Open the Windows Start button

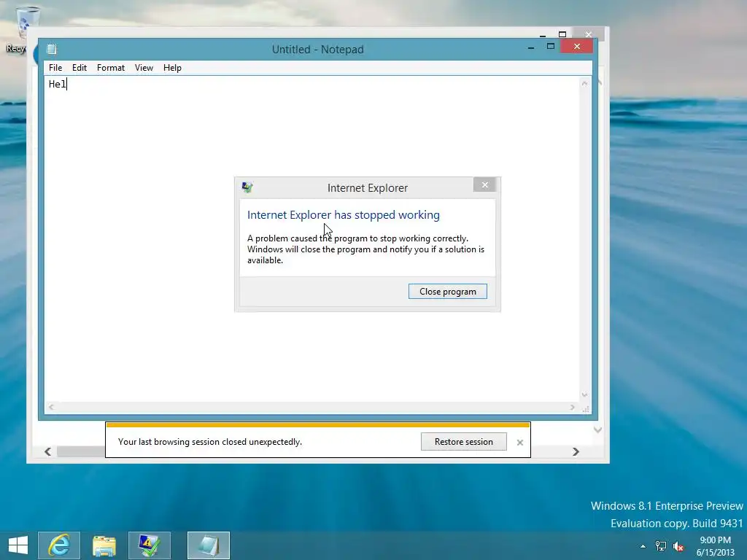[18, 545]
